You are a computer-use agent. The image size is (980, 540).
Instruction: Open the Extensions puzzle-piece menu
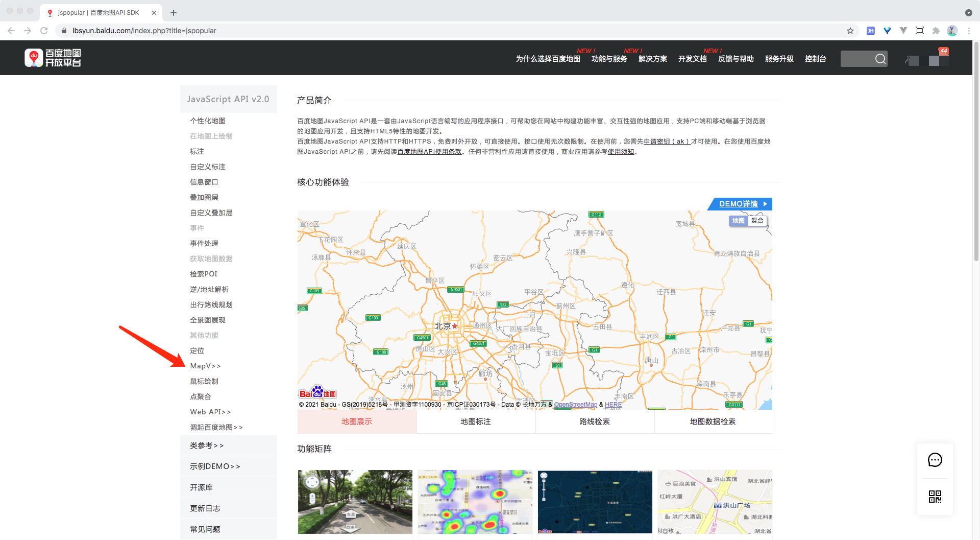click(936, 31)
